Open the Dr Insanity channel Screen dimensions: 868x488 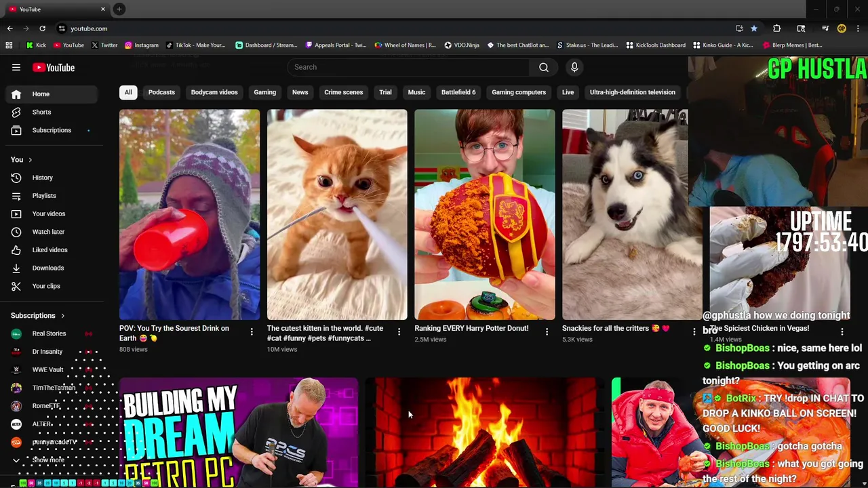coord(52,352)
